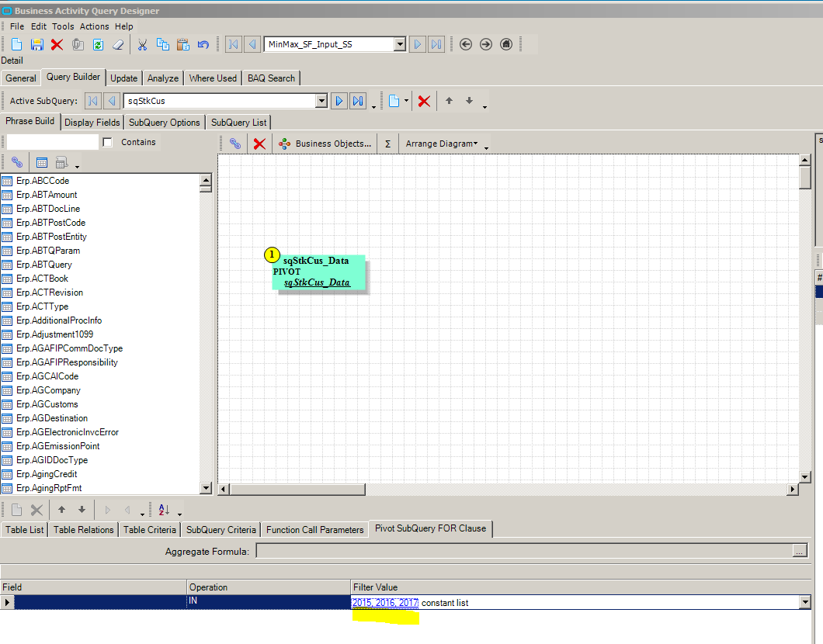Select Erp.ABCCode in the table list
This screenshot has height=644, width=823.
(x=43, y=181)
